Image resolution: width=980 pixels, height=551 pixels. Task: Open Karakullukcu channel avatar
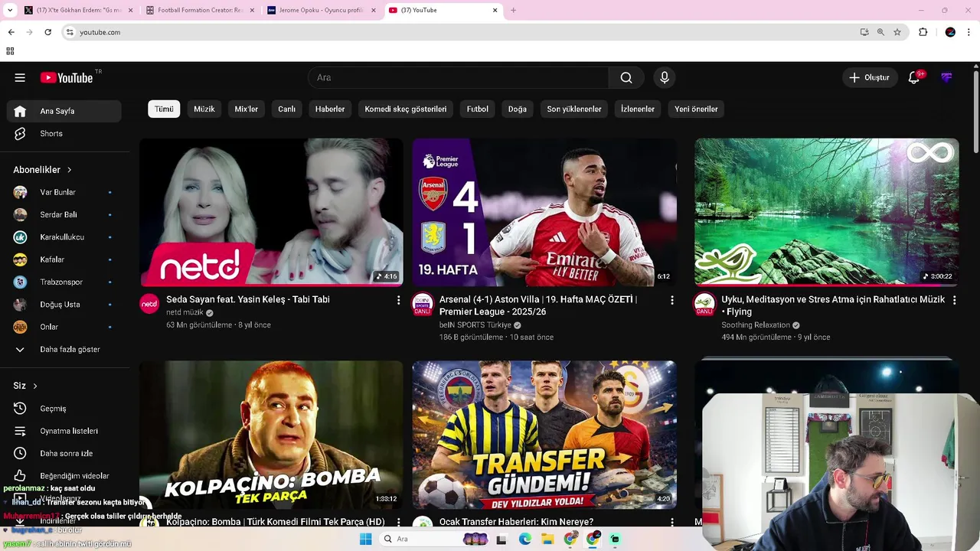21,237
